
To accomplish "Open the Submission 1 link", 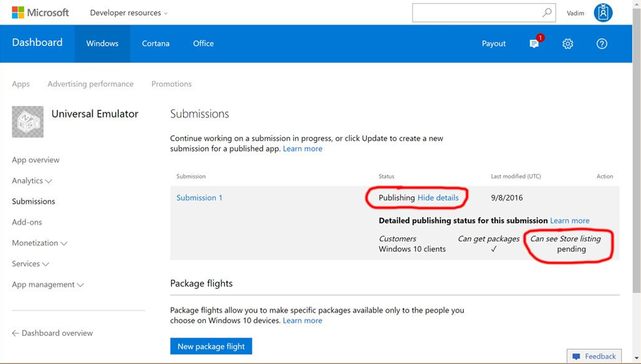I will coord(200,198).
